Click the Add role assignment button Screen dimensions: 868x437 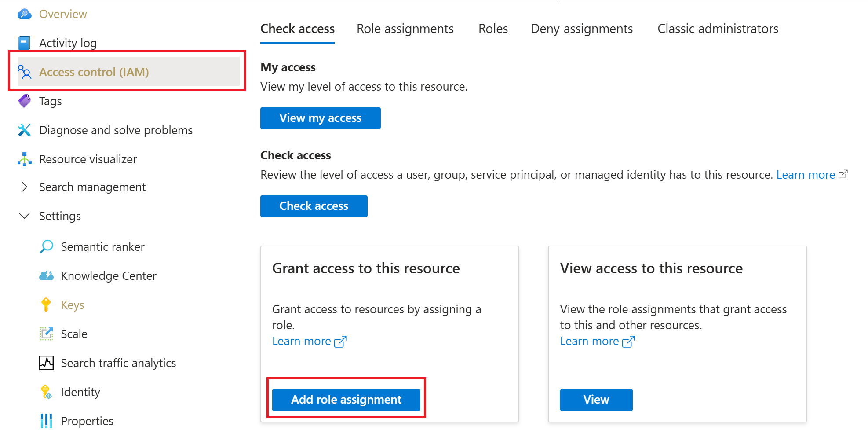click(x=346, y=400)
